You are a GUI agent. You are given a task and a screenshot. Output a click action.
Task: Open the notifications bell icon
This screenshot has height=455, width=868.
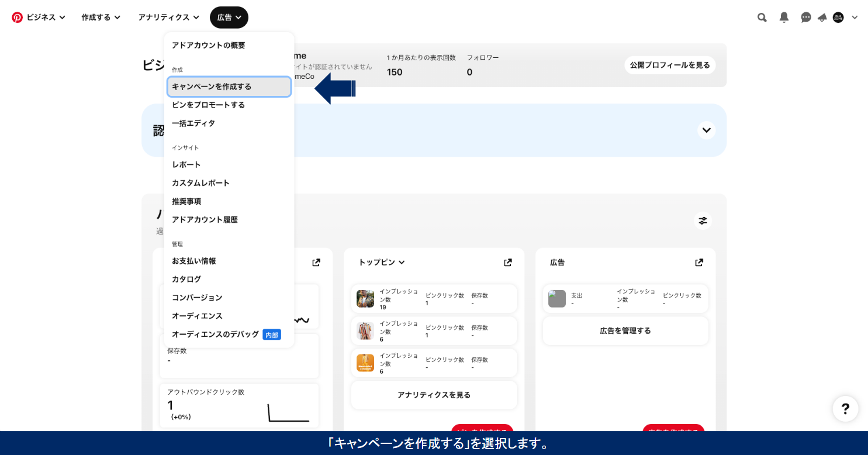[784, 18]
